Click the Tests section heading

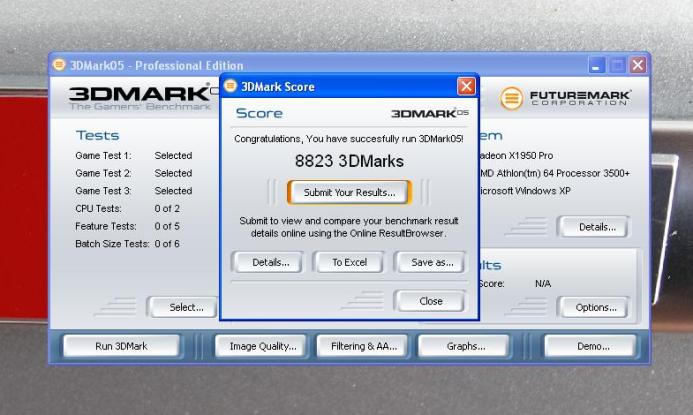[x=97, y=135]
